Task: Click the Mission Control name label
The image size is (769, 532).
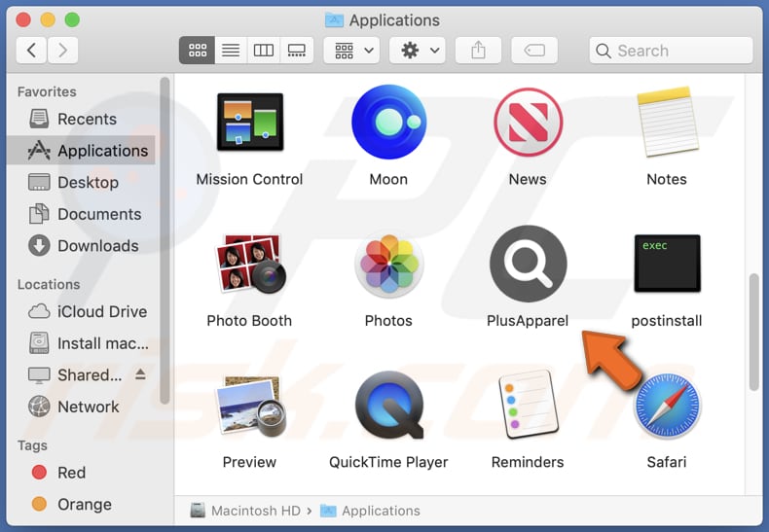Action: click(x=249, y=179)
